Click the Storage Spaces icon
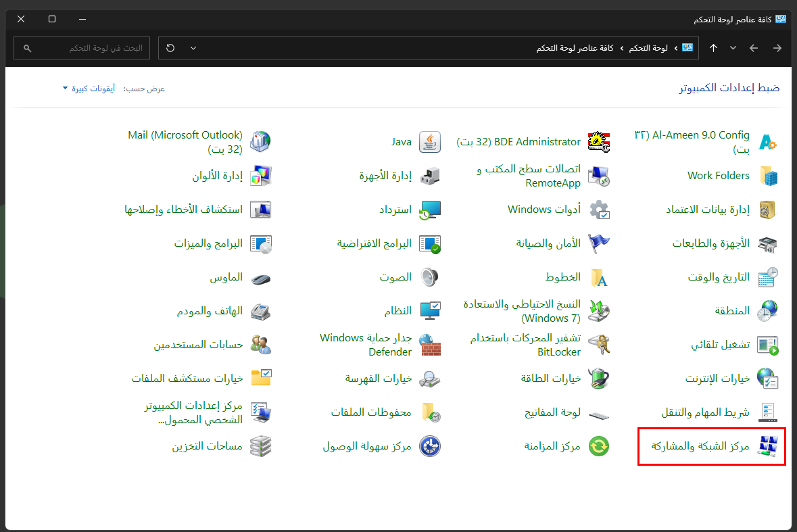Screen dimensions: 797x532 (x=261, y=446)
